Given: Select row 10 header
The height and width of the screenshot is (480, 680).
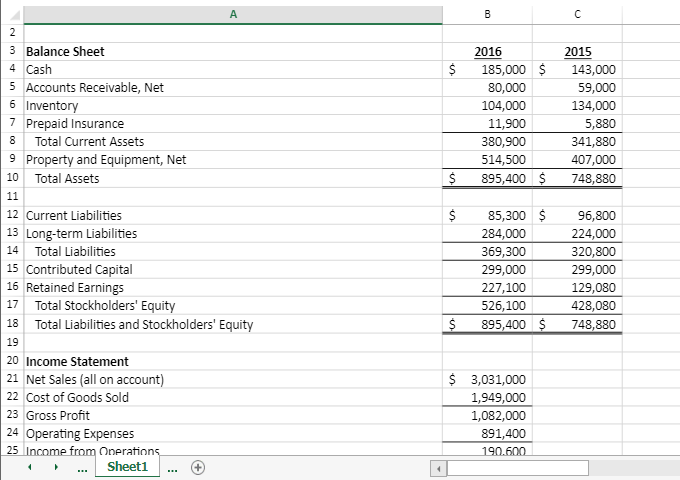Looking at the screenshot, I should tap(12, 178).
